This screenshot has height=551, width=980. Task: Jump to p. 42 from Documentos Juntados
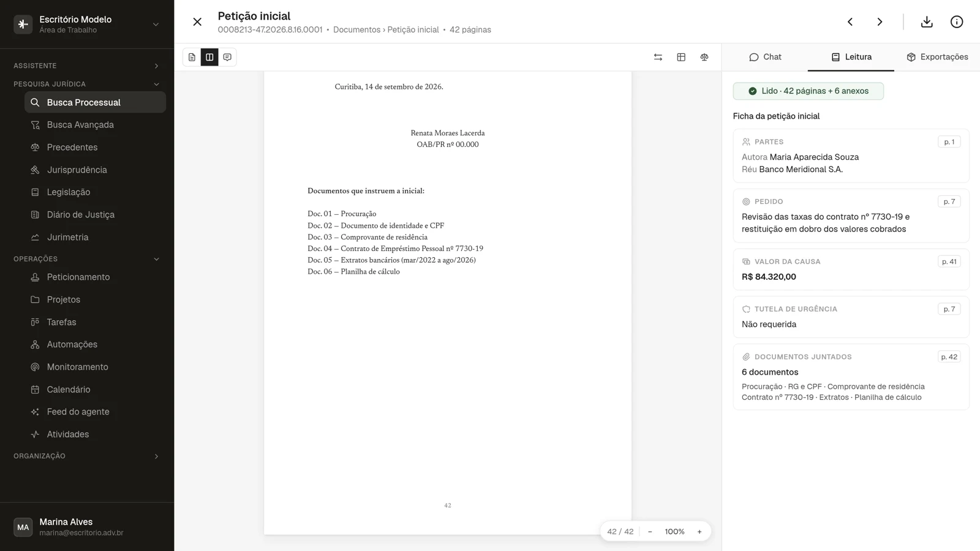click(x=949, y=357)
